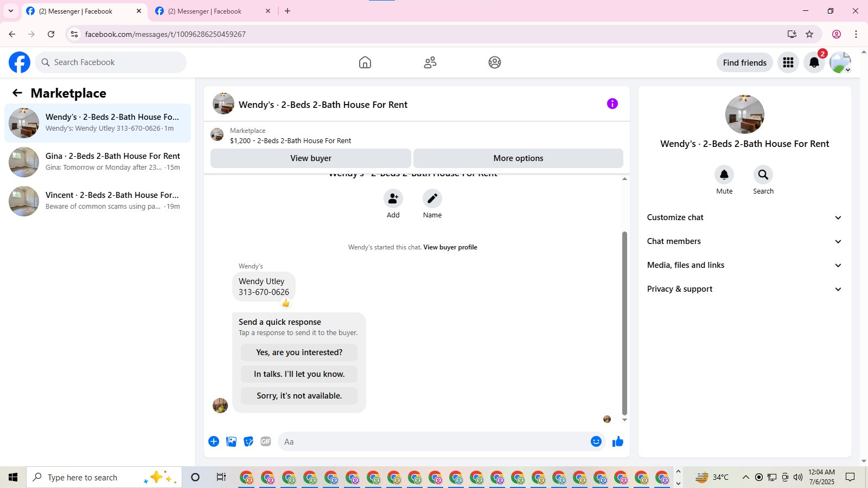Switch to the second Messenger browser tab
Viewport: 868px width, 488px height.
click(x=213, y=11)
